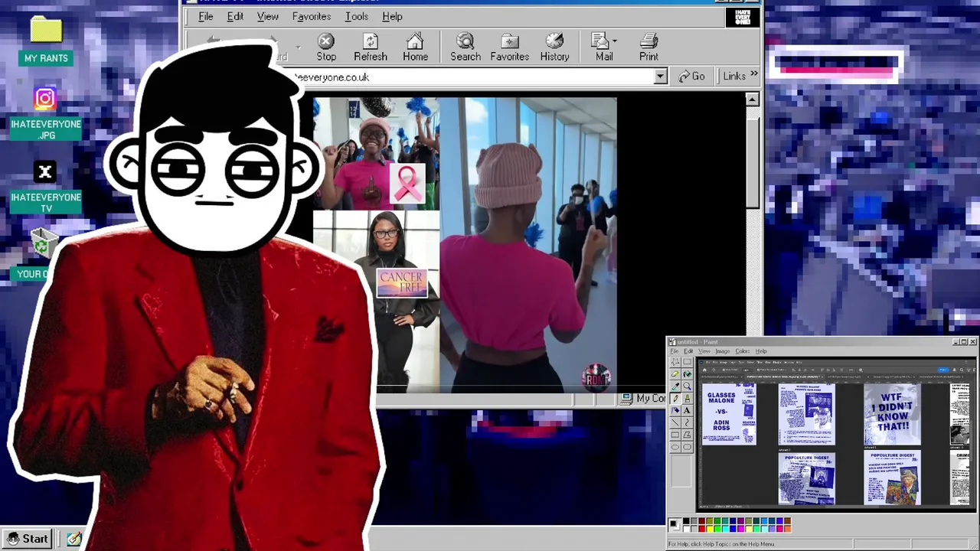Open the browser Help menu
Screen dimensions: 980x551
coord(392,16)
